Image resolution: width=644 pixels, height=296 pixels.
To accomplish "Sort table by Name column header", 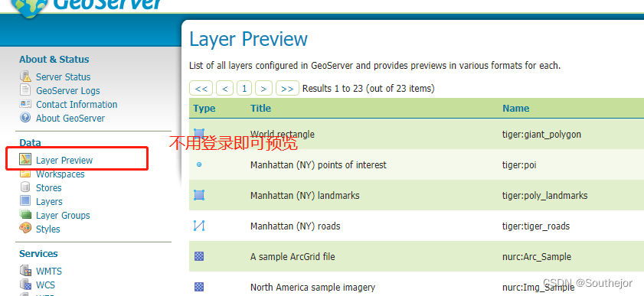I will click(x=516, y=109).
